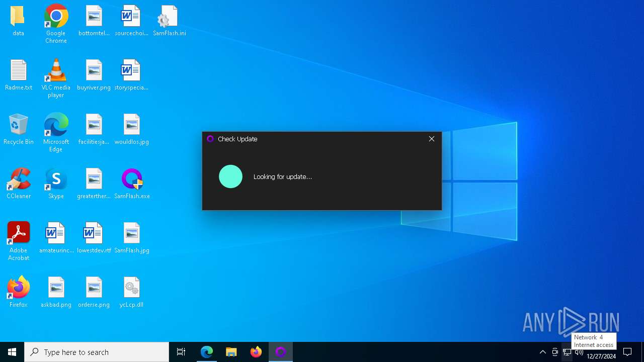The width and height of the screenshot is (644, 362).
Task: Click the purple ring icon in dialog title
Action: (210, 139)
